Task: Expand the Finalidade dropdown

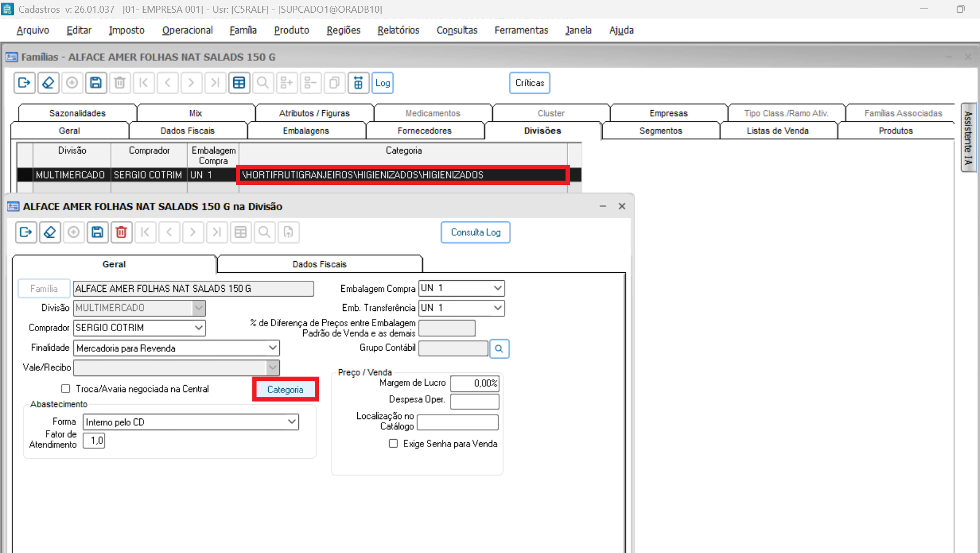Action: [x=272, y=348]
